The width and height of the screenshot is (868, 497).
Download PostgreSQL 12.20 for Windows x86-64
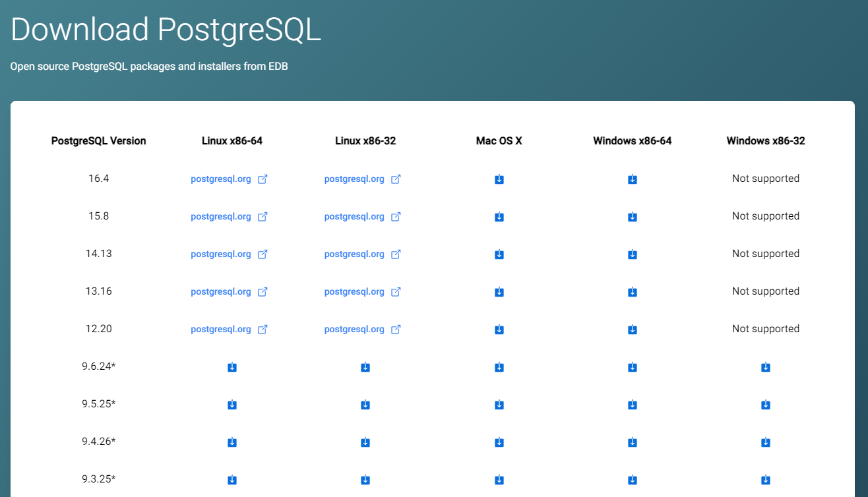633,329
